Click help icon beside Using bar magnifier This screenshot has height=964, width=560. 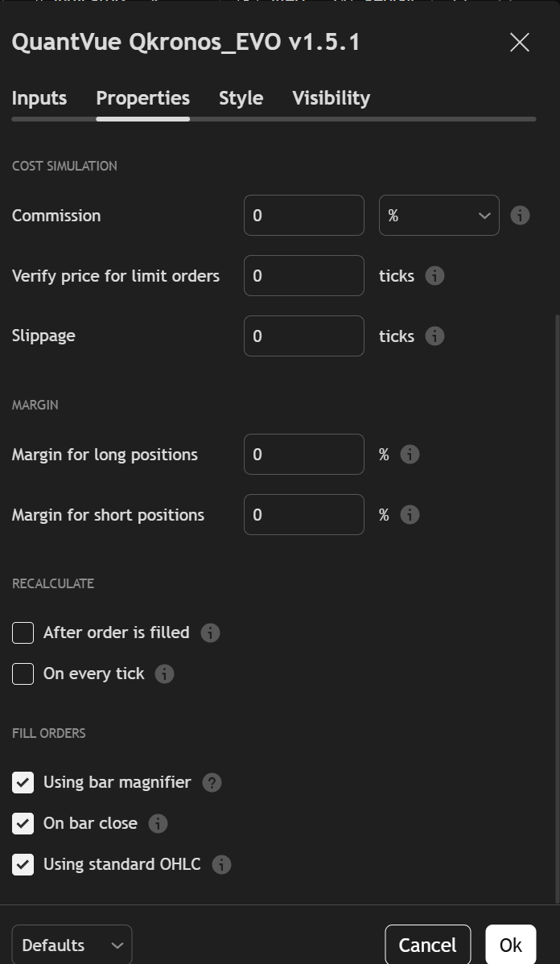pyautogui.click(x=212, y=783)
